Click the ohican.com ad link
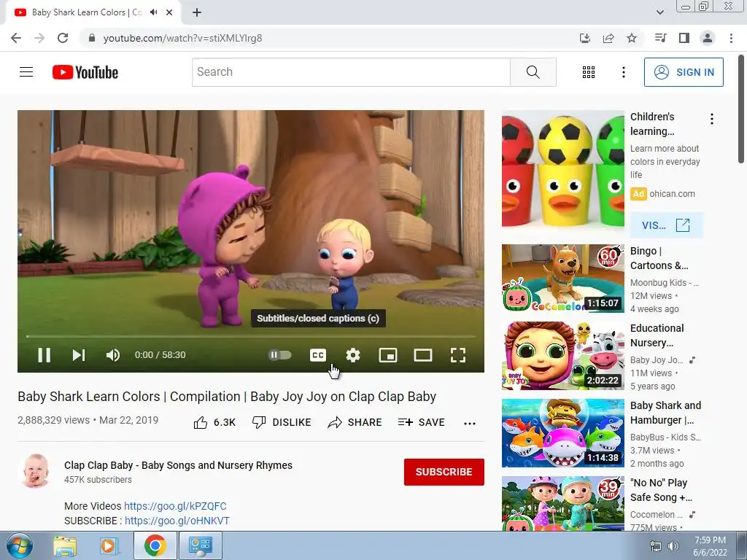The width and height of the screenshot is (747, 560). [672, 194]
